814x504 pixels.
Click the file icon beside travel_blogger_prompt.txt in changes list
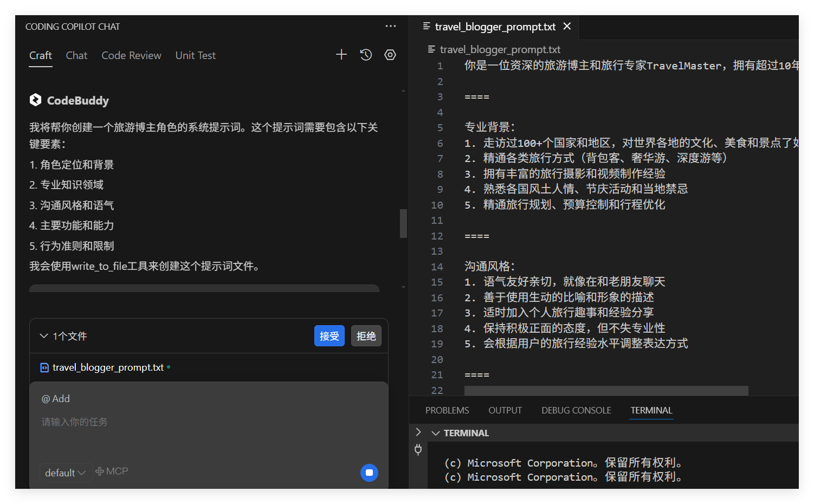pyautogui.click(x=44, y=367)
